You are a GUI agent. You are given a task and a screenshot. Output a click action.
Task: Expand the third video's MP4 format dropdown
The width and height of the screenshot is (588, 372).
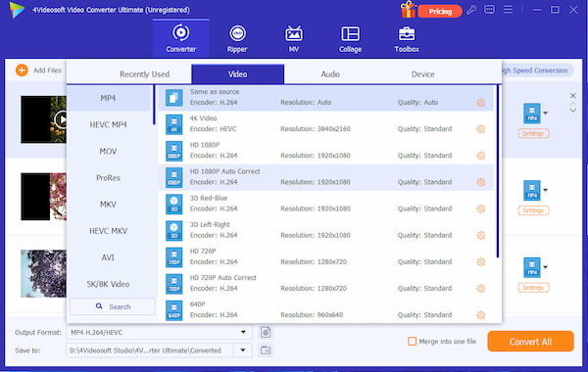pyautogui.click(x=545, y=267)
